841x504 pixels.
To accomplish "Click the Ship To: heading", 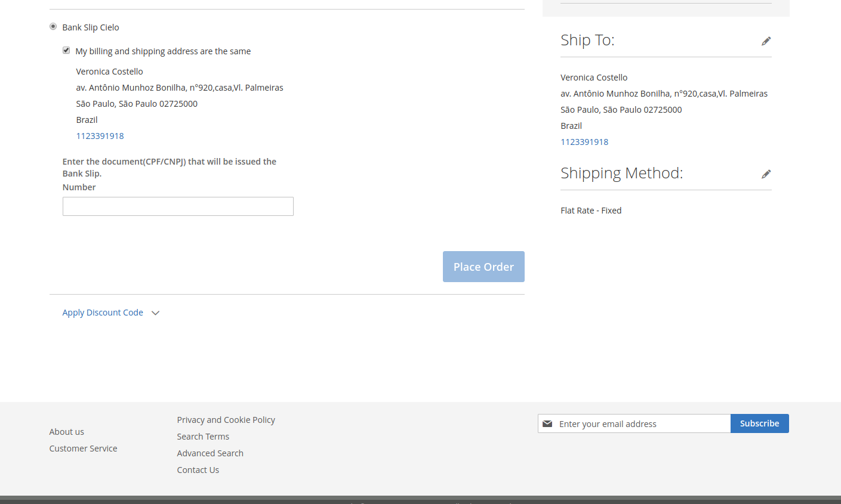I will pos(587,40).
